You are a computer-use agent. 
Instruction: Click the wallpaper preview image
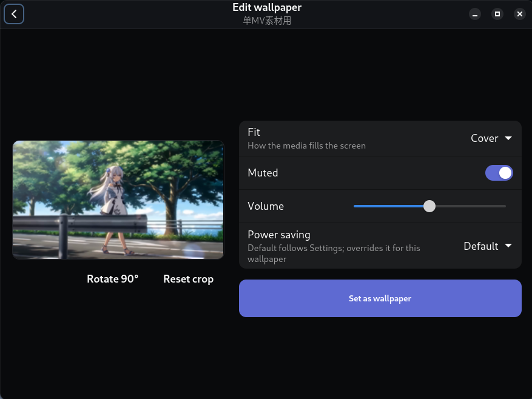point(118,200)
